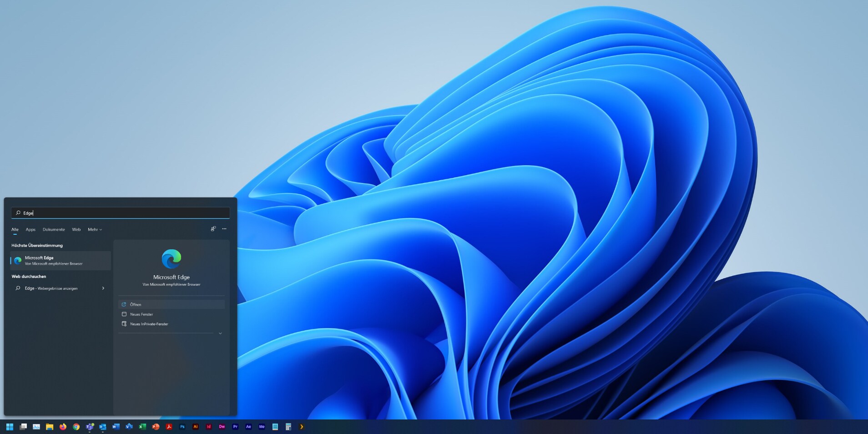Open the three-dot search options menu
The height and width of the screenshot is (434, 868).
(x=224, y=229)
